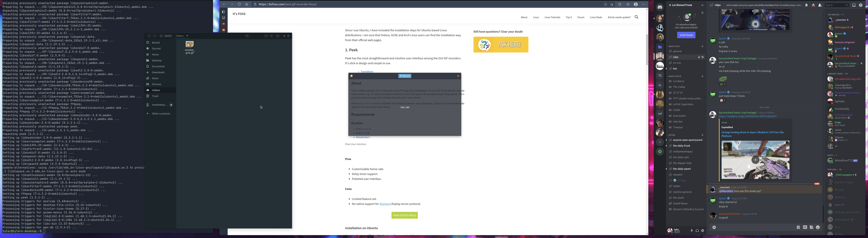This screenshot has width=868, height=238.
Task: Open the Lounge server icon
Action: (660, 66)
